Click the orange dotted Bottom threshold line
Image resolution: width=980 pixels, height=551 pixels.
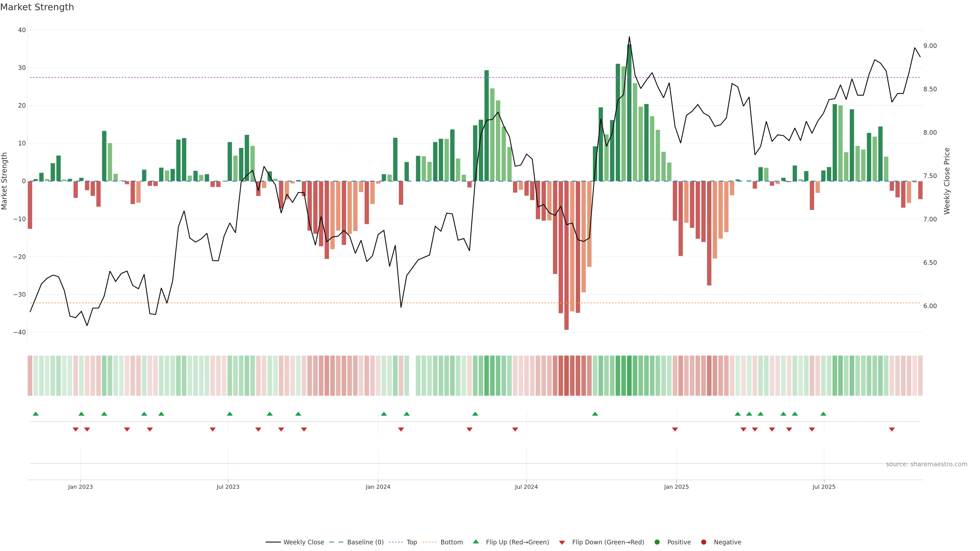(381, 303)
